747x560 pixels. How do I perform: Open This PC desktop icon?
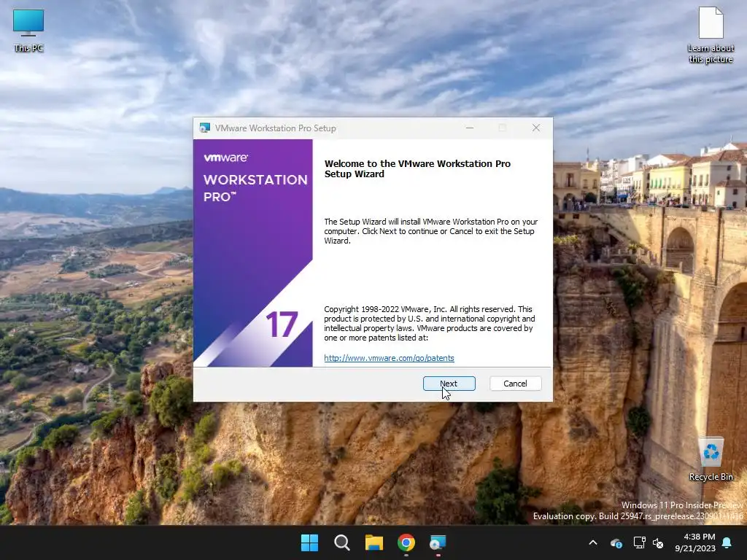pos(28,31)
